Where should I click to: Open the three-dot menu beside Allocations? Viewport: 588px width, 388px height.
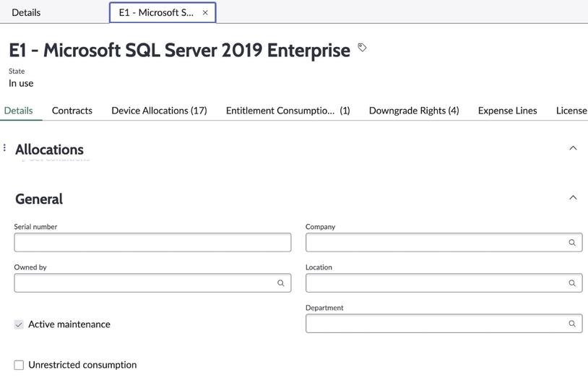tap(4, 148)
